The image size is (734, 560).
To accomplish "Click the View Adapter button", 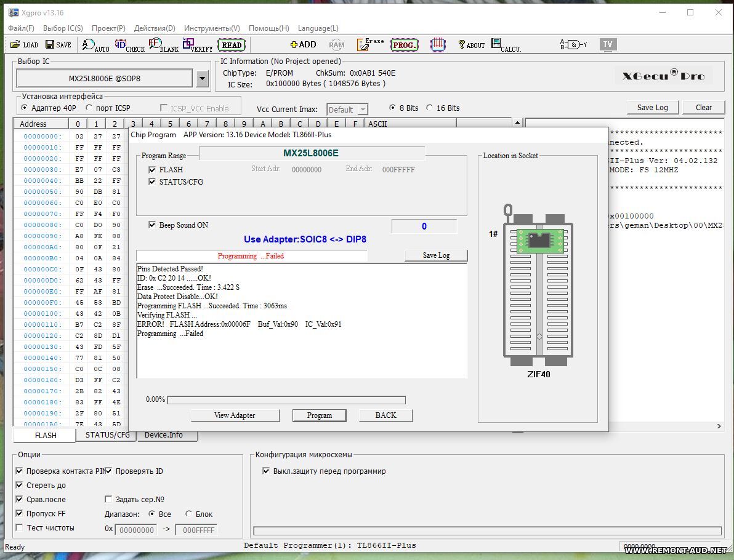I will [235, 415].
